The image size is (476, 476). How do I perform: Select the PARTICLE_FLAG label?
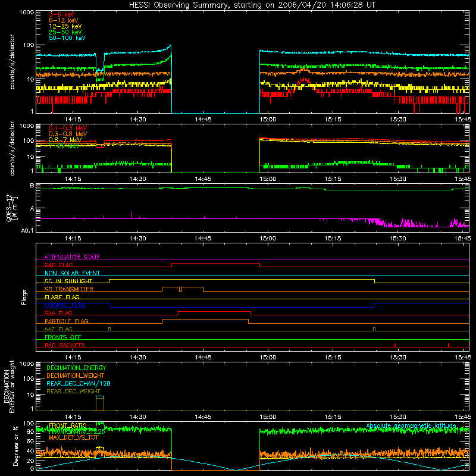tap(67, 321)
